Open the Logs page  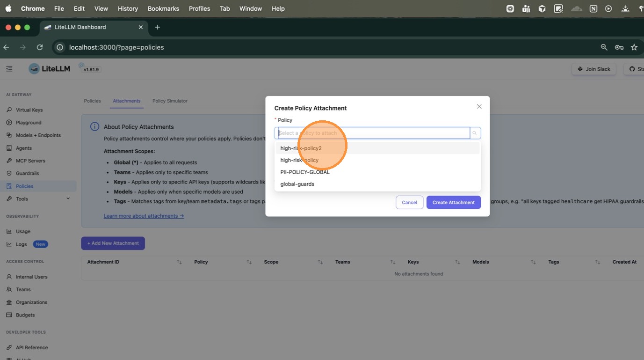[21, 244]
